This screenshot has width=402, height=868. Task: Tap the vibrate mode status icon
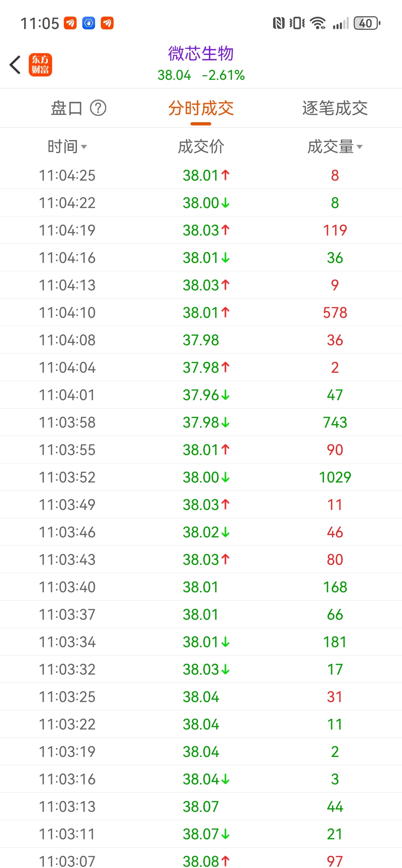point(297,23)
